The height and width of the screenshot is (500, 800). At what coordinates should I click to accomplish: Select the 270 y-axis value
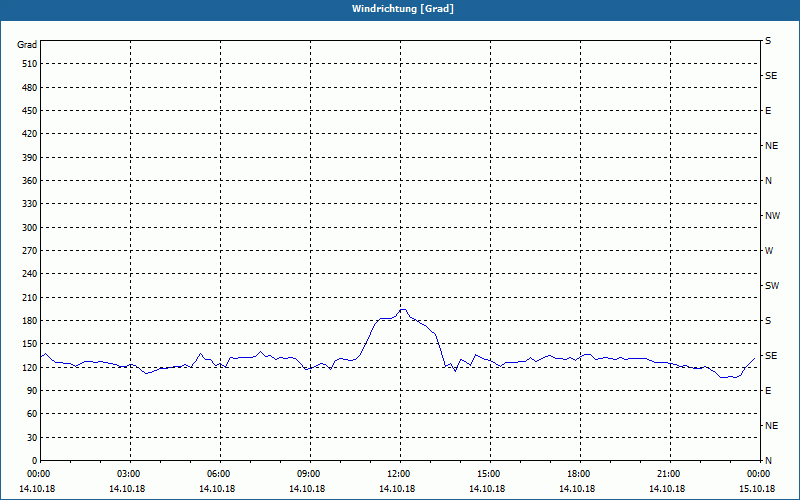pyautogui.click(x=30, y=251)
